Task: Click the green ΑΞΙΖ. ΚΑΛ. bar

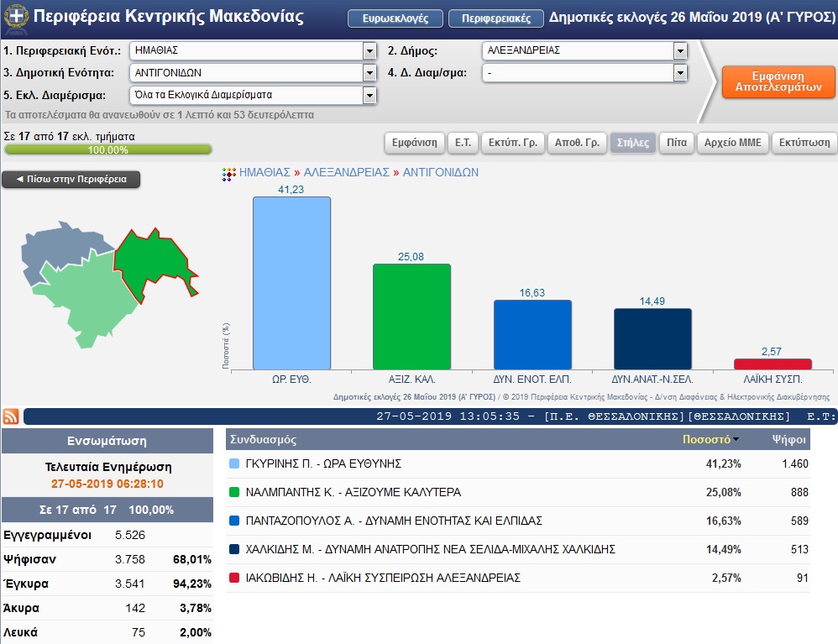Action: tap(411, 317)
